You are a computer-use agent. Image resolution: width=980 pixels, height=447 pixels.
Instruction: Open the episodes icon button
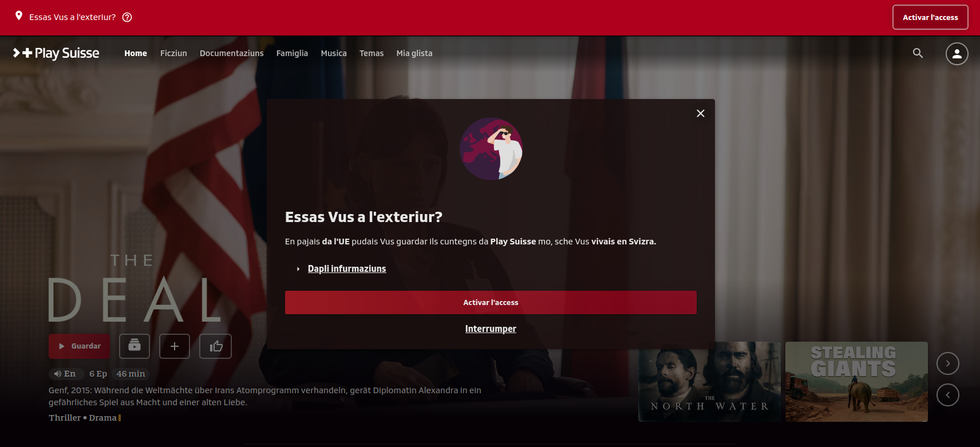click(135, 346)
